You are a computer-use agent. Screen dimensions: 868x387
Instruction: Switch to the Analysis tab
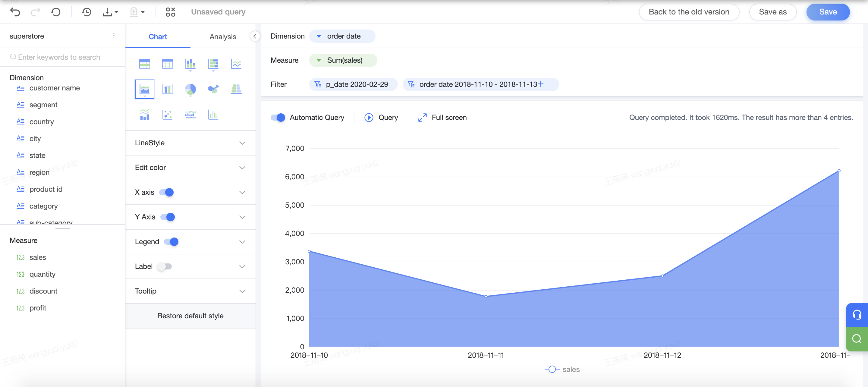(x=223, y=36)
